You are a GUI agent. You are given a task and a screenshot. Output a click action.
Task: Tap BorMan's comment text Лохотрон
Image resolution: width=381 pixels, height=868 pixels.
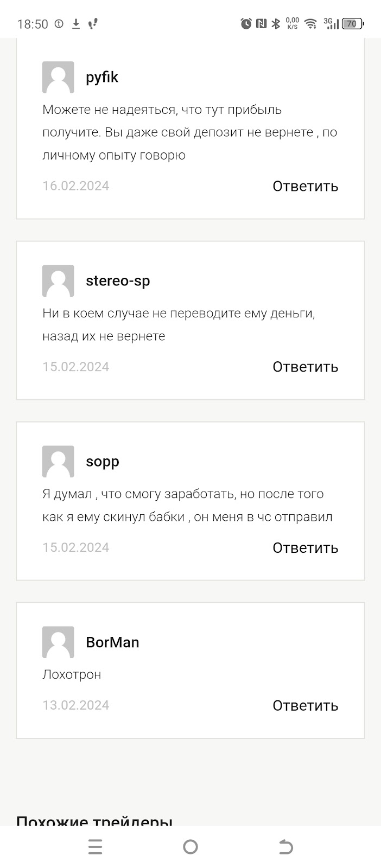click(72, 674)
